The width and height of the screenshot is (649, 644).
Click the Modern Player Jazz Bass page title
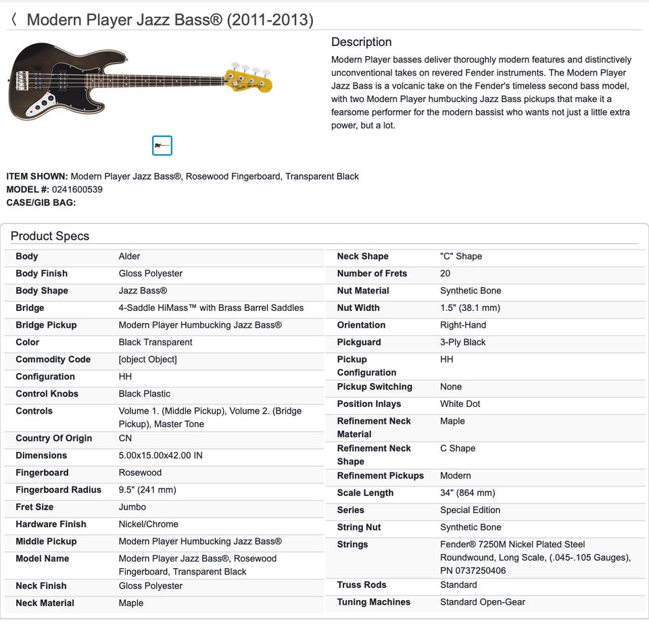(x=170, y=20)
